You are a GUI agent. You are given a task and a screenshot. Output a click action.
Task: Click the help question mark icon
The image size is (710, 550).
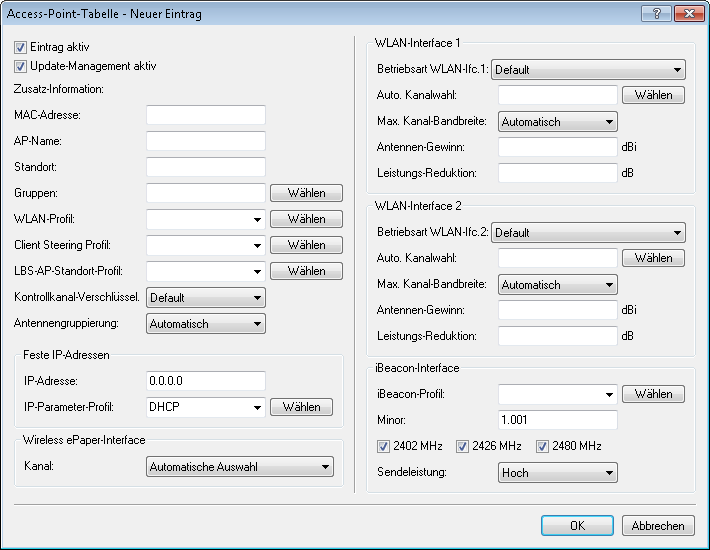coord(656,13)
